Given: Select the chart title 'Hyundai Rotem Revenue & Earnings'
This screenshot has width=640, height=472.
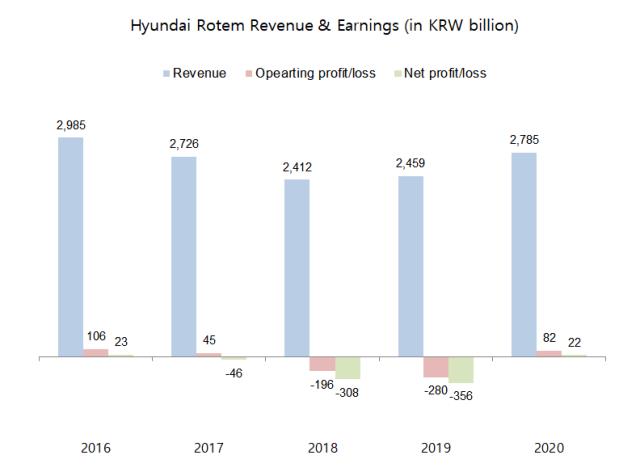Looking at the screenshot, I should (x=264, y=25).
